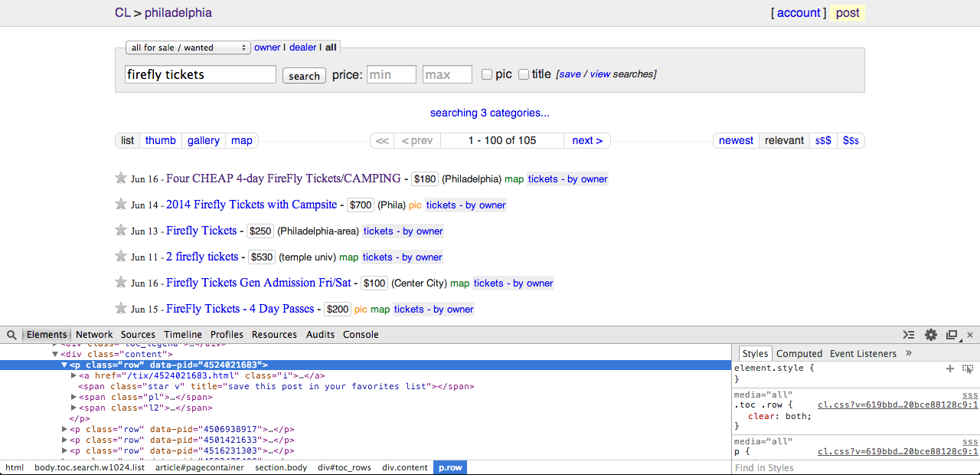Switch to thumb view

click(161, 140)
